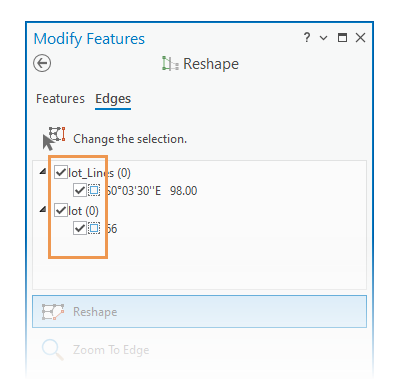Viewport: 400px width, 380px height.
Task: Click the feature icon beside lot entry 66
Action: 94,228
